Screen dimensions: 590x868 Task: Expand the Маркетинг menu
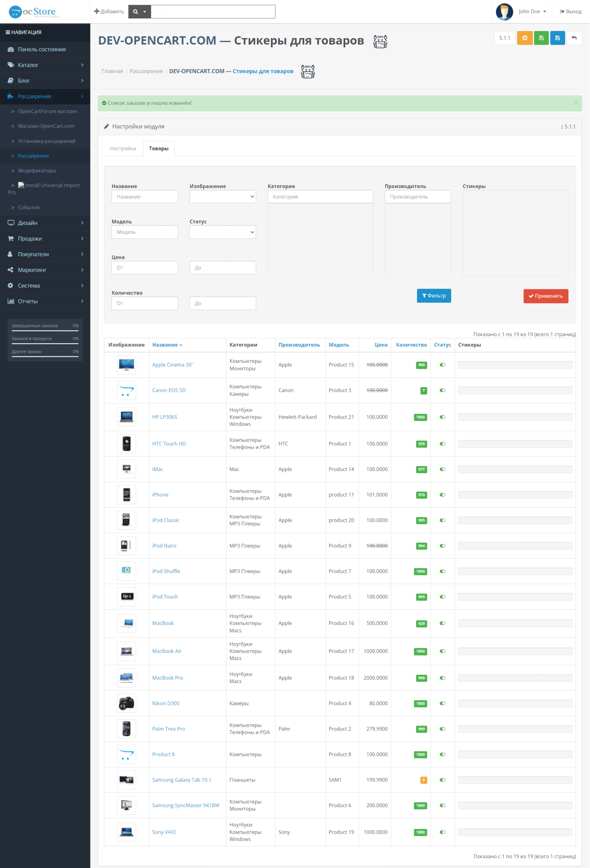tap(45, 270)
